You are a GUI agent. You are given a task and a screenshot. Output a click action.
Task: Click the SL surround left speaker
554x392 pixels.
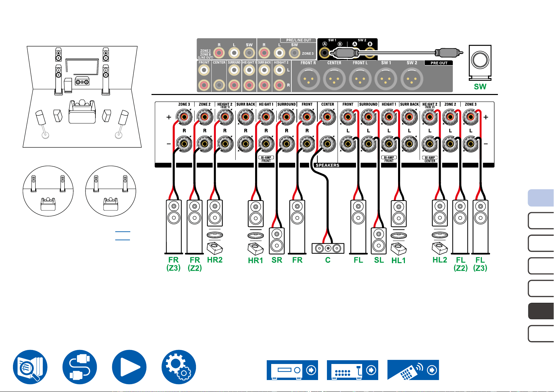tap(379, 241)
